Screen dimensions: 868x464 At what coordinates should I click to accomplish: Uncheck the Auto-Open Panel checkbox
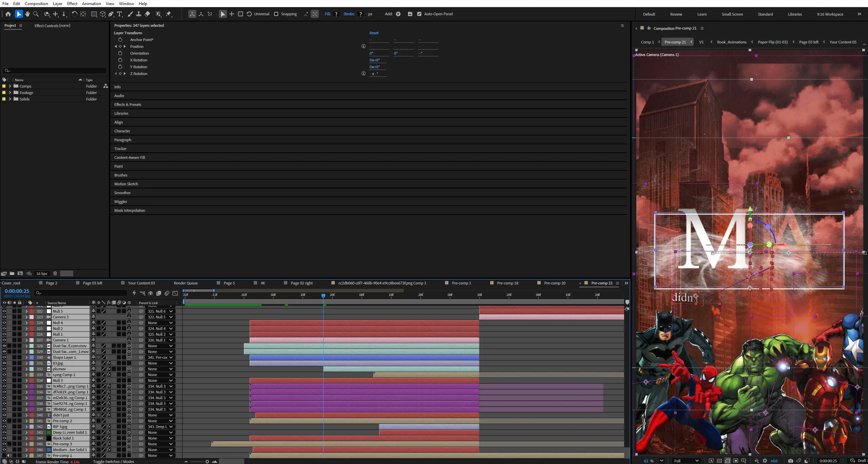click(419, 14)
